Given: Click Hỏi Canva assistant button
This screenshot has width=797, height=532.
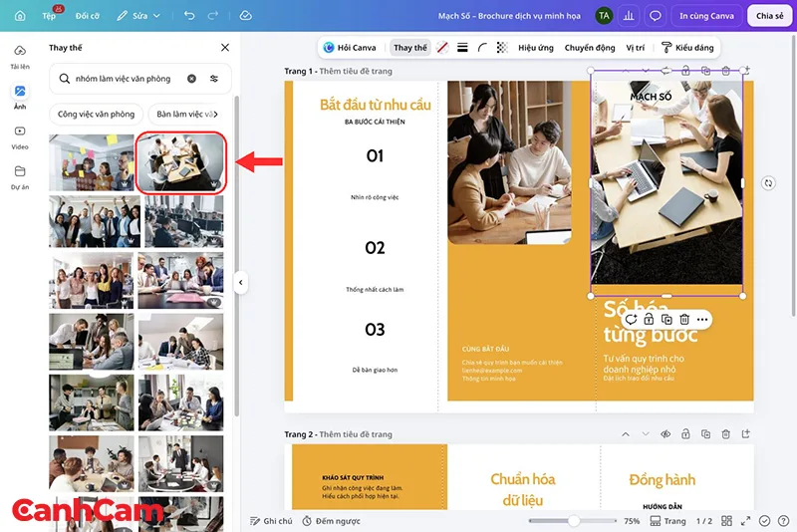Looking at the screenshot, I should click(351, 47).
